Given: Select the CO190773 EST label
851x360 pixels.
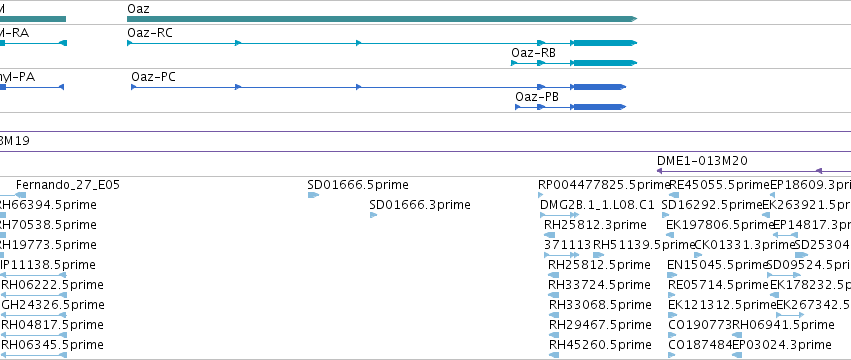Looking at the screenshot, I should (700, 324).
